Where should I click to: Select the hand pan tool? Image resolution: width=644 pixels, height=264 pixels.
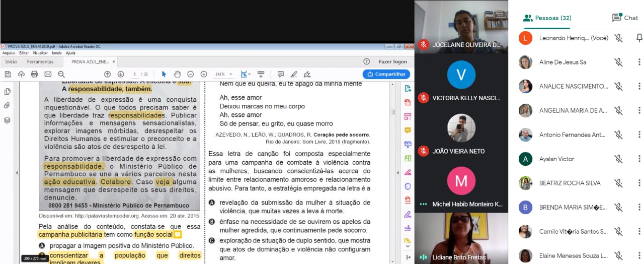177,74
